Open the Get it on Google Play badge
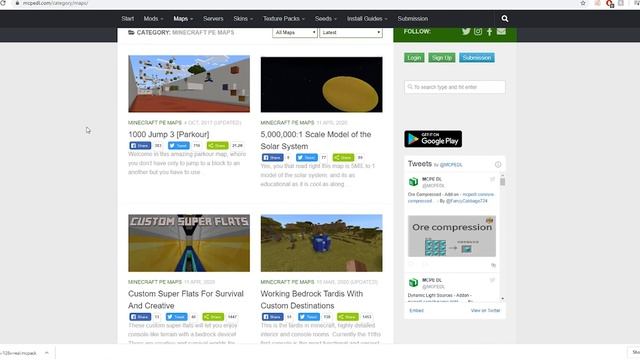 433,139
